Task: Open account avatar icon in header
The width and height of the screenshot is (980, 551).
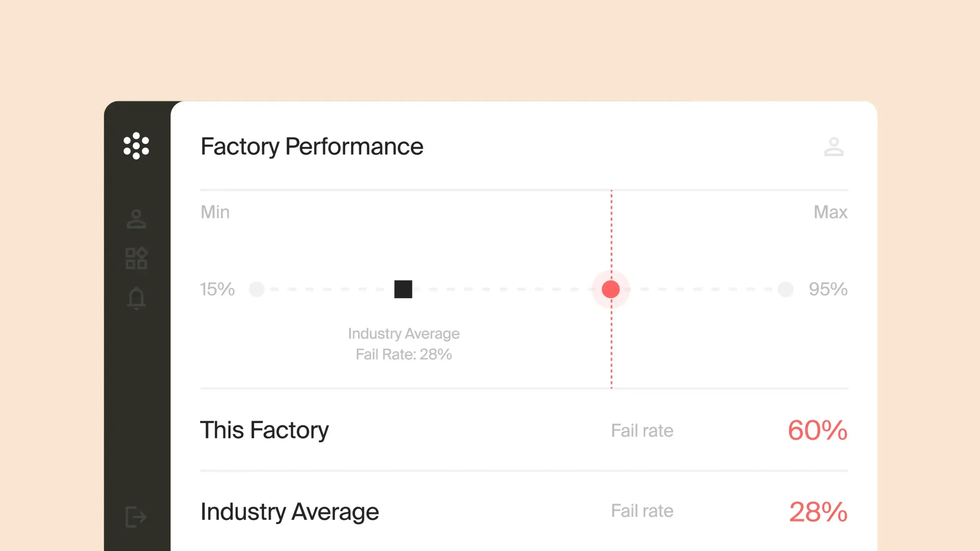Action: click(833, 147)
